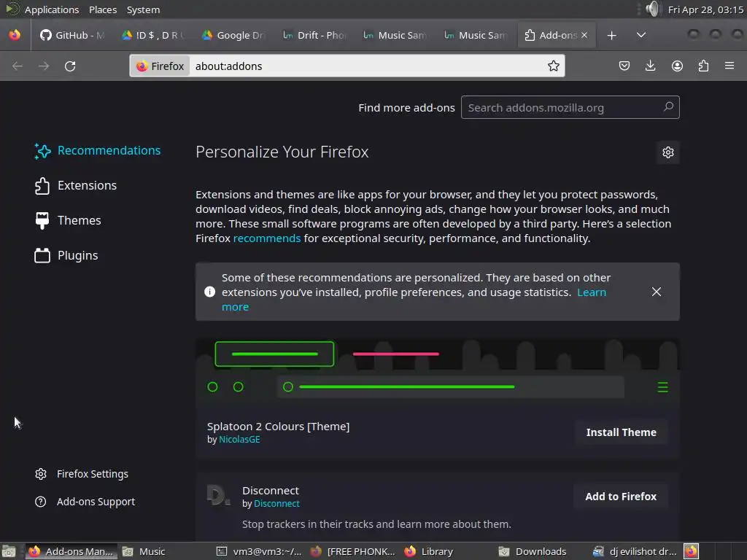747x560 pixels.
Task: Click the Disconnect extension logo
Action: (x=218, y=495)
